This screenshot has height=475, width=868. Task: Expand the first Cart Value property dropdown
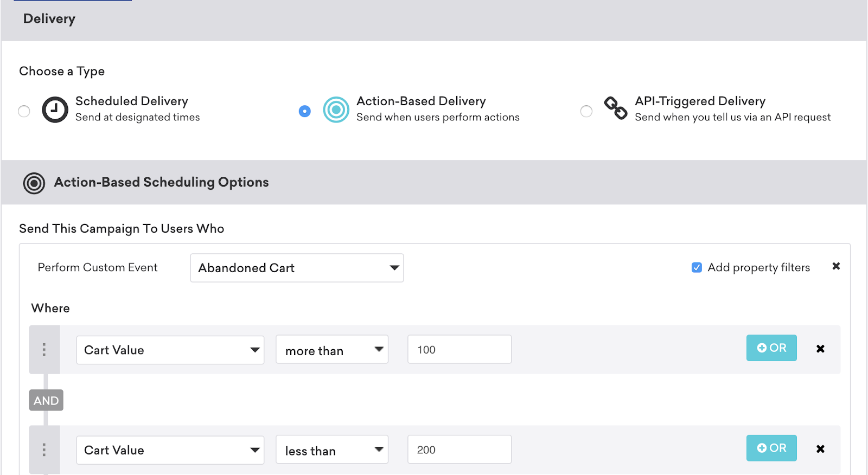coord(170,350)
